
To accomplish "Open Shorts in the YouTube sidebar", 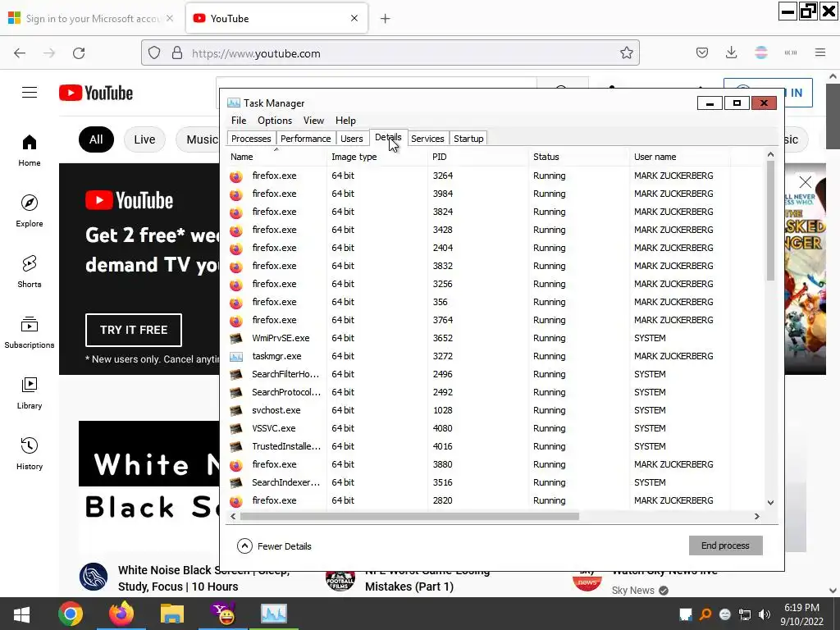I will click(x=30, y=272).
